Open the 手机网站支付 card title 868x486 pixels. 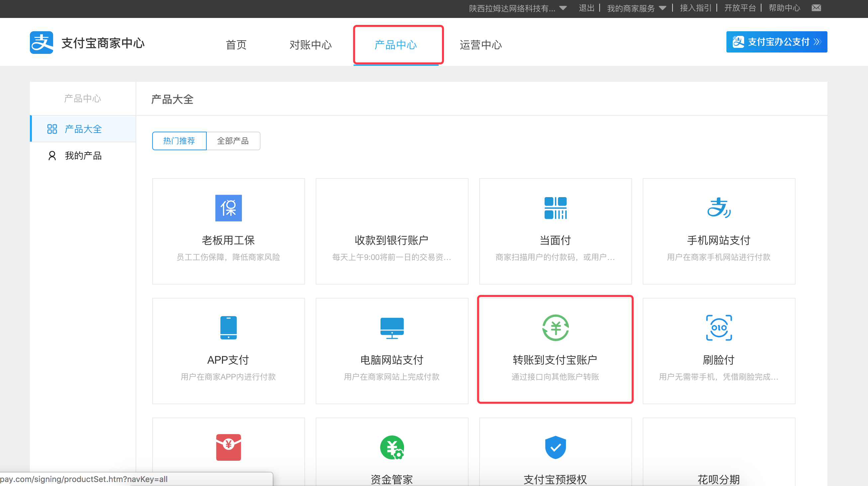point(719,240)
